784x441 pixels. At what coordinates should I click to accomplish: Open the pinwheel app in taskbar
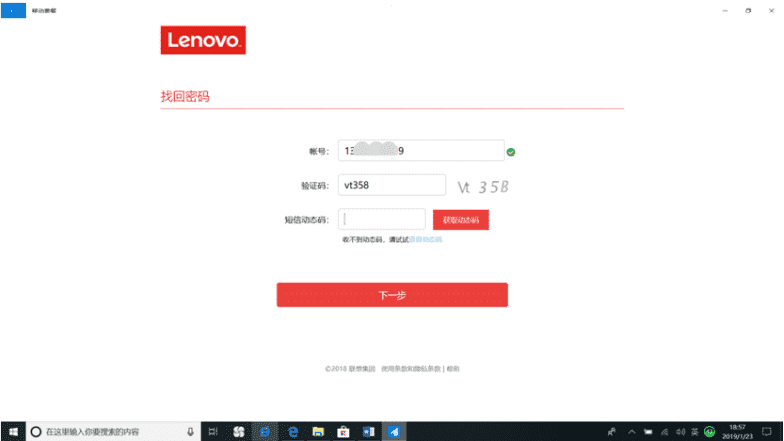[239, 432]
